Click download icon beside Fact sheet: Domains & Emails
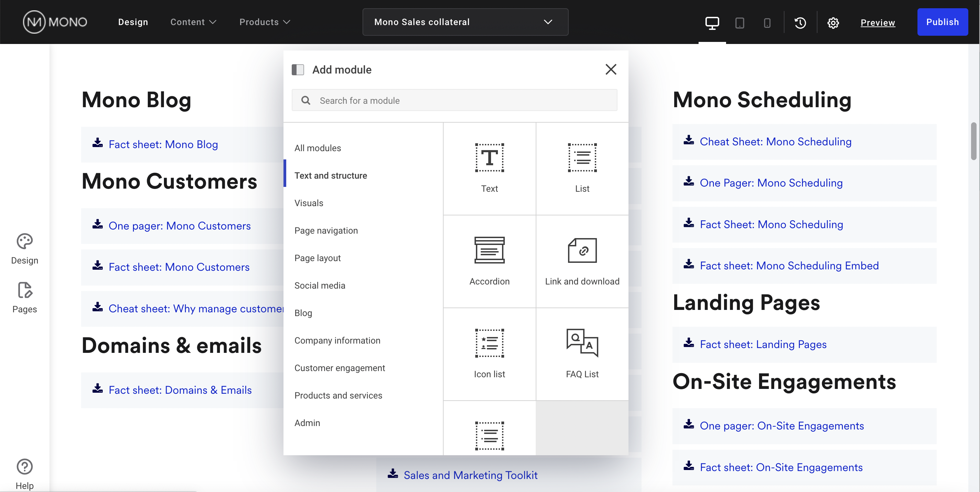The image size is (980, 492). pyautogui.click(x=98, y=389)
